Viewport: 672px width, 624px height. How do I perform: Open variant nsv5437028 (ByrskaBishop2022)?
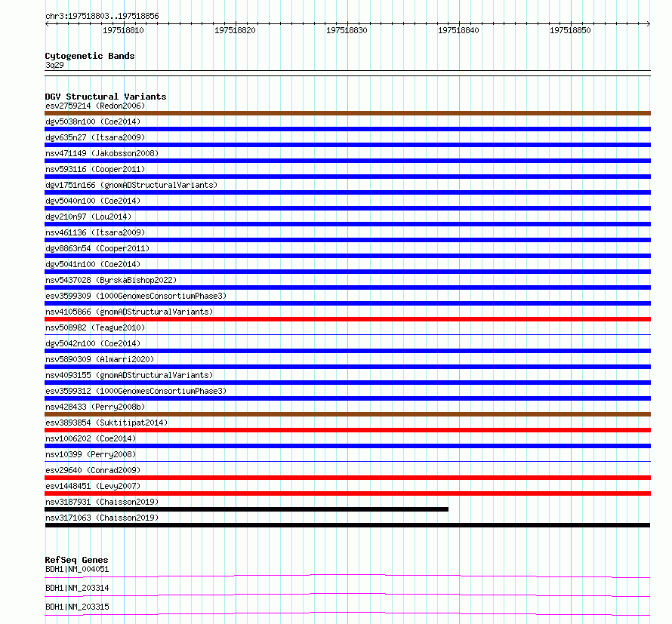[111, 280]
